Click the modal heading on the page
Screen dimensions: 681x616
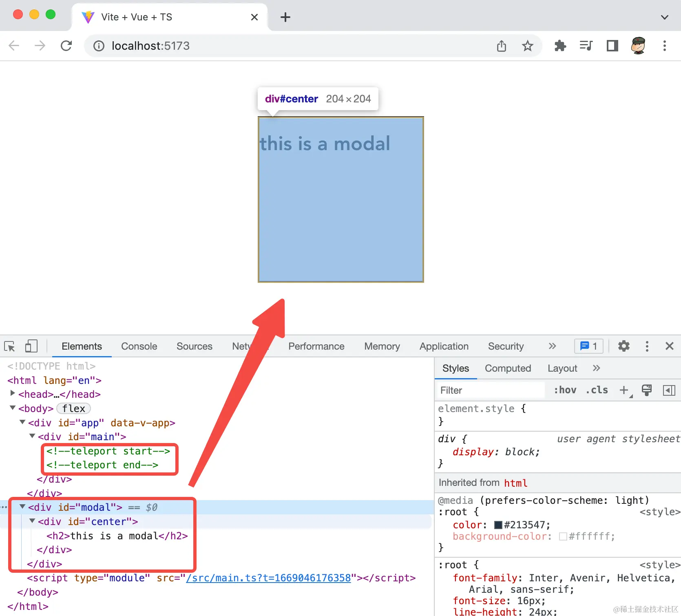pyautogui.click(x=325, y=144)
